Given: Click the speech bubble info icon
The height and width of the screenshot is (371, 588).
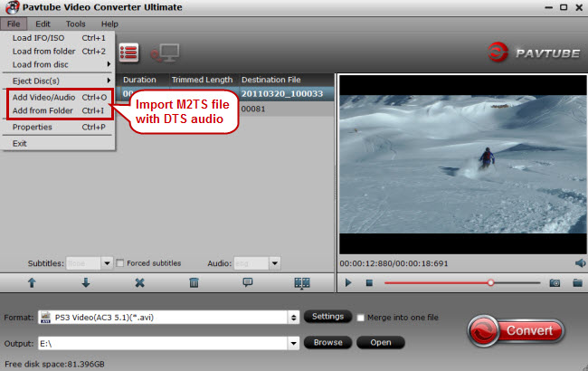Looking at the screenshot, I should [x=248, y=282].
